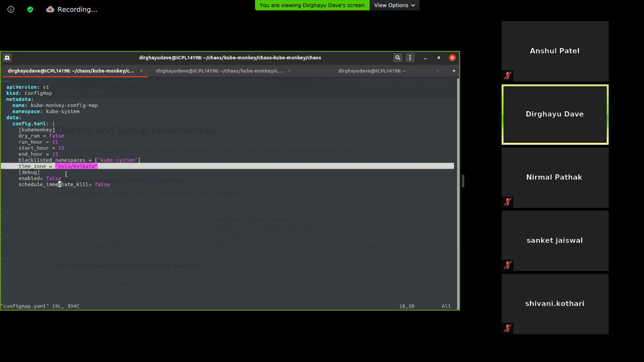The height and width of the screenshot is (362, 644).
Task: Click the 'schedule_immediate_kill= false' line
Action: pyautogui.click(x=64, y=185)
